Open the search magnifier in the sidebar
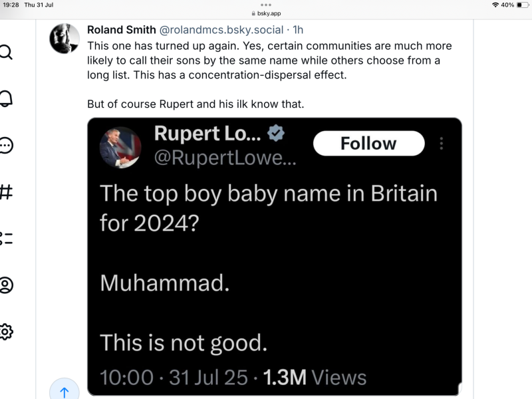 pos(7,52)
